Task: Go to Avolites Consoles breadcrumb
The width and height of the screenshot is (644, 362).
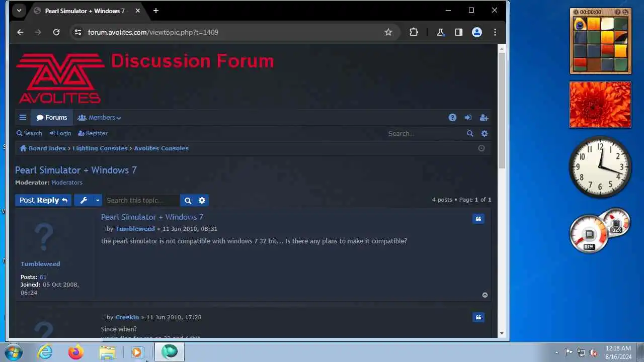Action: click(x=162, y=148)
